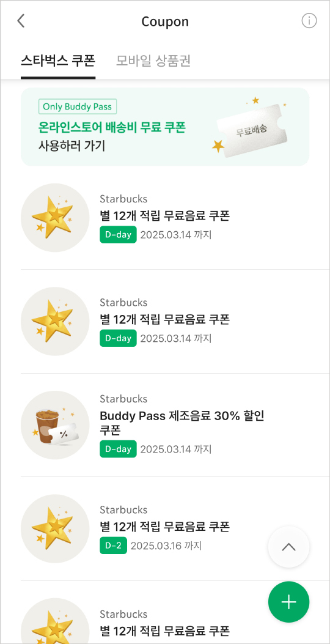Screen dimensions: 330x644
Task: Tap the star icon of the D-2 coupon
Action: click(x=55, y=528)
